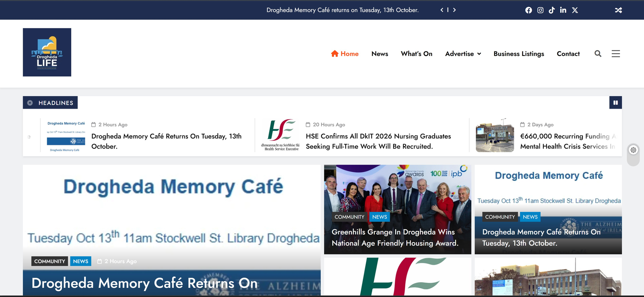Image resolution: width=644 pixels, height=297 pixels.
Task: Show previous ticker news item arrow
Action: tap(442, 10)
